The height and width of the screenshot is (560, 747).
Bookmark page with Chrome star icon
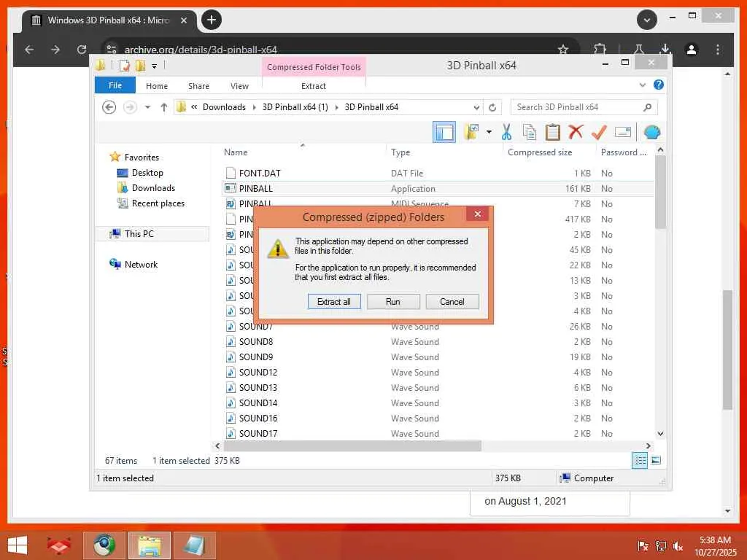tap(563, 50)
